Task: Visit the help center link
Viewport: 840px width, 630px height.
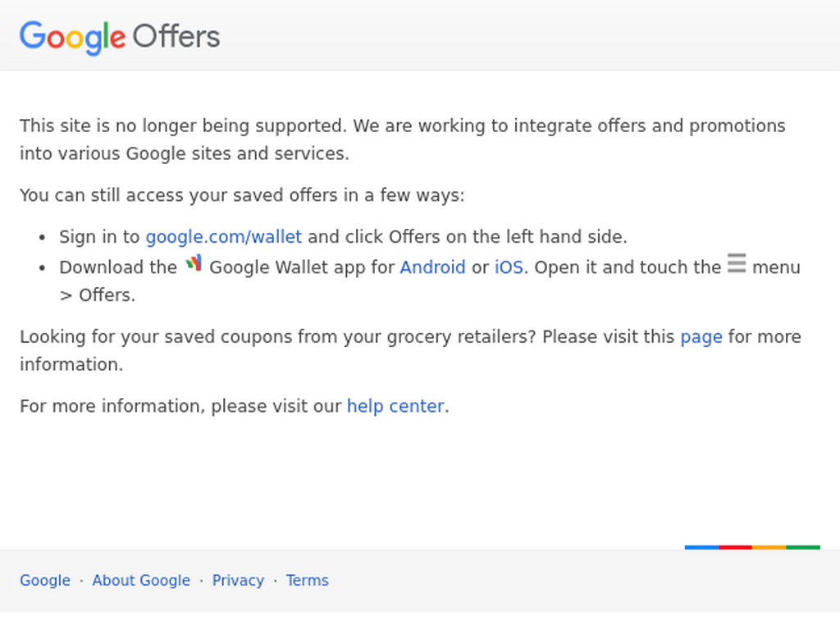Action: (x=395, y=406)
